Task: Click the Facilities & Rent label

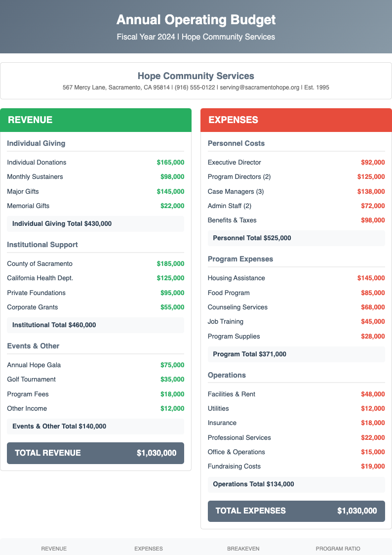Action: [232, 394]
